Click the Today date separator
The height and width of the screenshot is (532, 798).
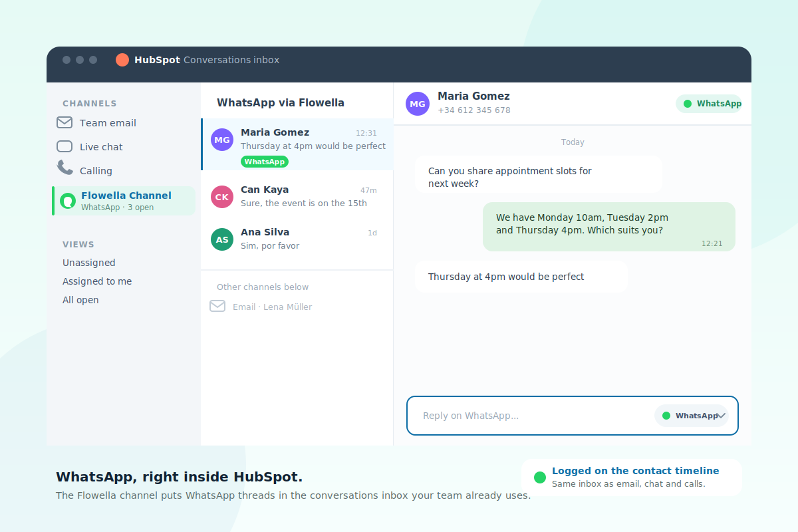click(573, 142)
